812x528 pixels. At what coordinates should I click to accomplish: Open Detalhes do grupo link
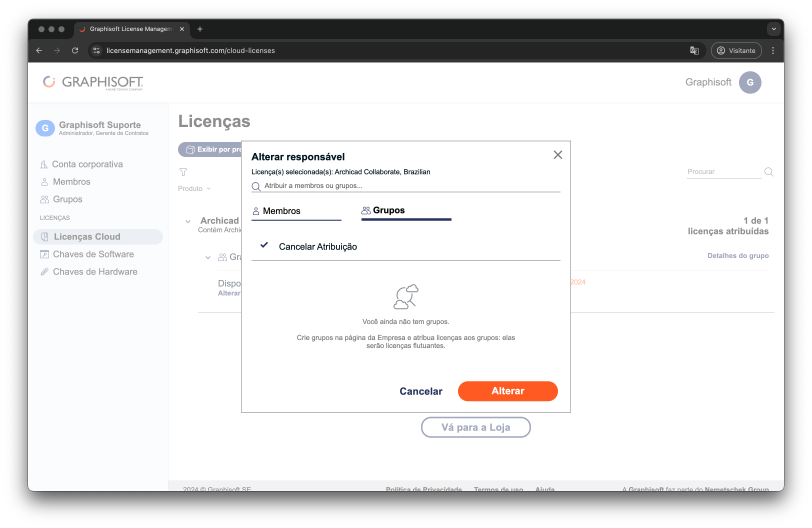point(738,256)
